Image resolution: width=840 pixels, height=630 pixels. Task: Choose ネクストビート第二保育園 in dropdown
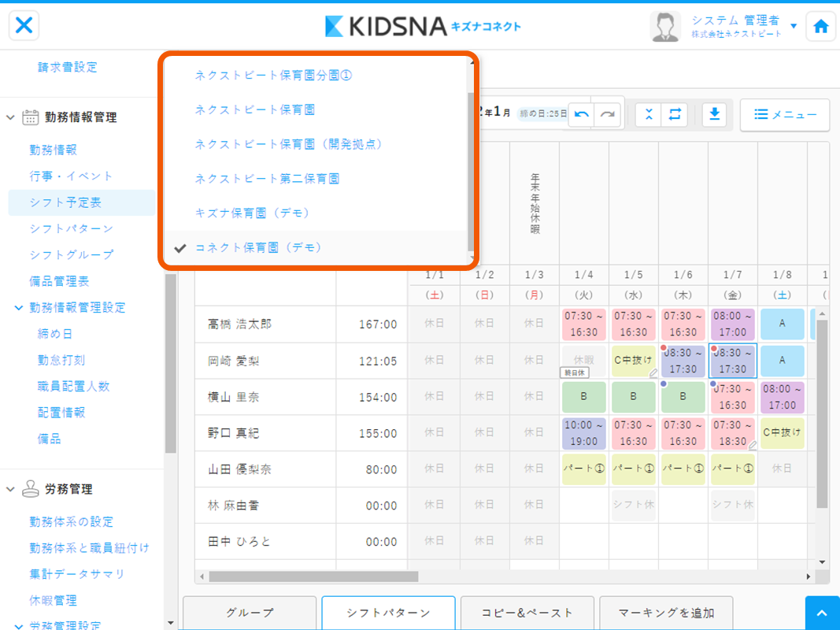tap(267, 179)
